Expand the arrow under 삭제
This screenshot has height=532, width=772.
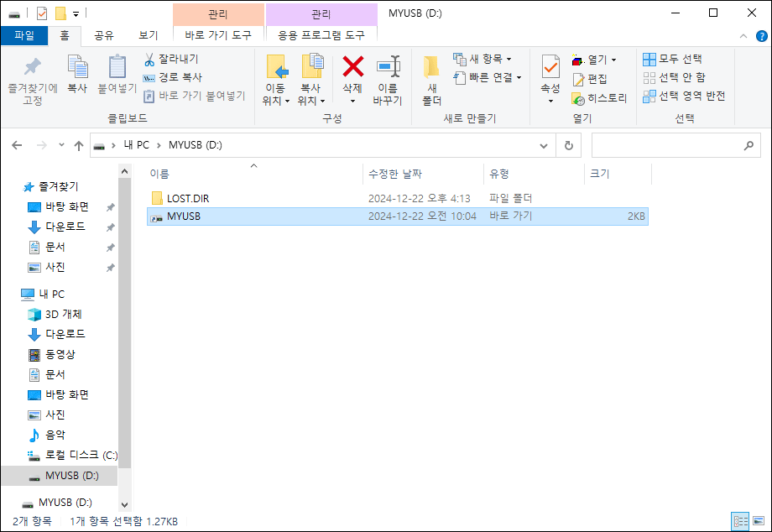coord(353,102)
